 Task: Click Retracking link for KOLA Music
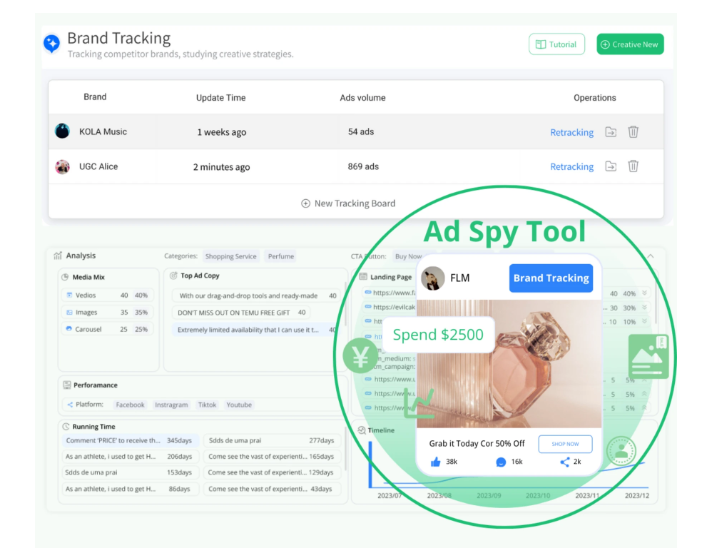click(571, 132)
